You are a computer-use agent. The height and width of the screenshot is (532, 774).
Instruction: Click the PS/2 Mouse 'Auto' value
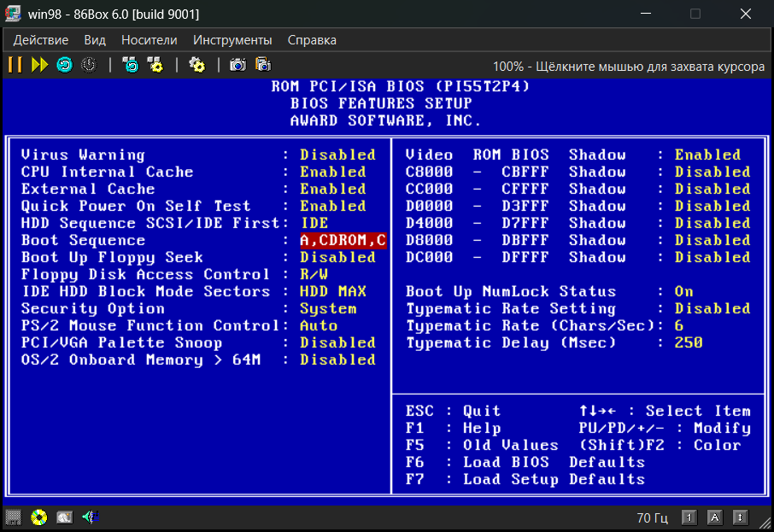pos(319,325)
